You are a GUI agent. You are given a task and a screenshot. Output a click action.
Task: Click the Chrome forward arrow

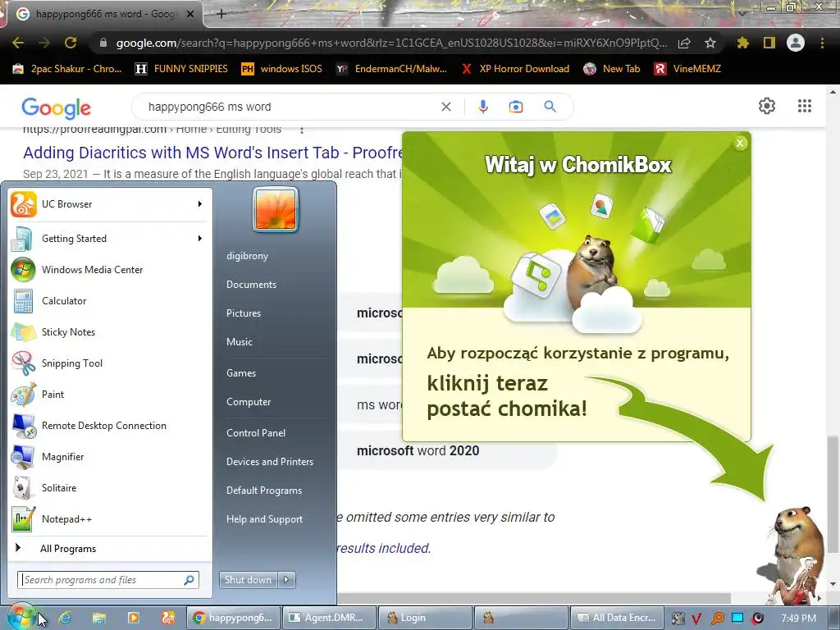click(x=44, y=43)
